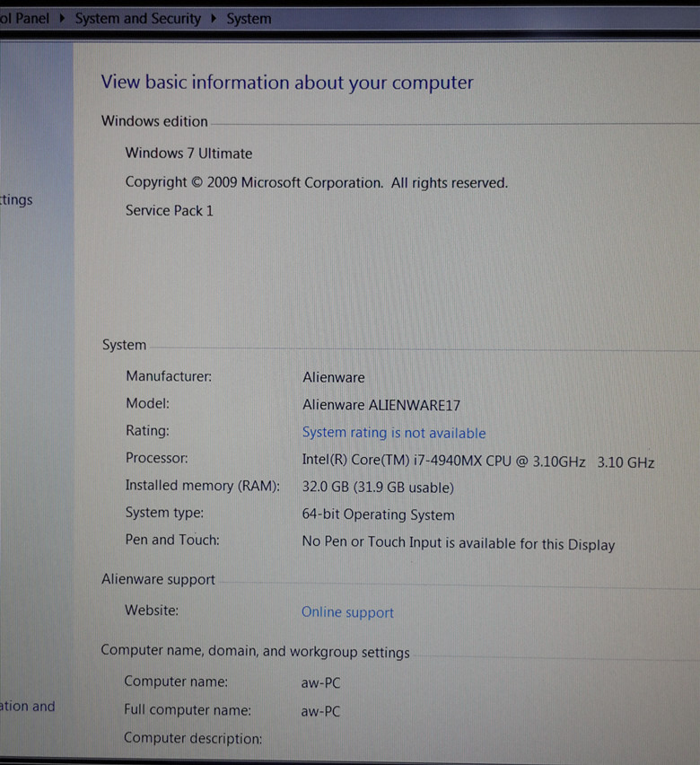The height and width of the screenshot is (765, 700).
Task: Select '32.0 GB (31.9 GB usable)' value
Action: click(x=378, y=488)
